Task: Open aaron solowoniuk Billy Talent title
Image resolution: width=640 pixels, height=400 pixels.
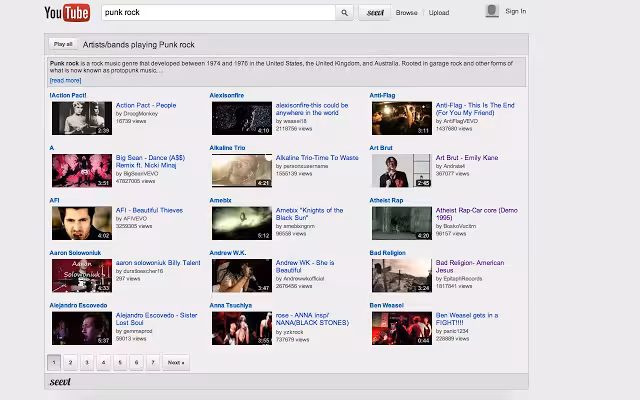Action: point(158,262)
